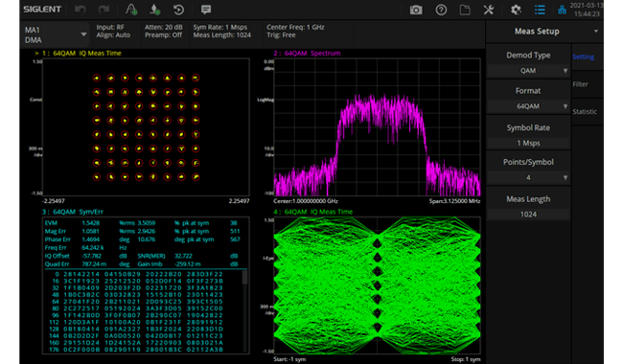Click the preset reset circular arrow icon
The width and height of the screenshot is (623, 364).
pos(178,10)
